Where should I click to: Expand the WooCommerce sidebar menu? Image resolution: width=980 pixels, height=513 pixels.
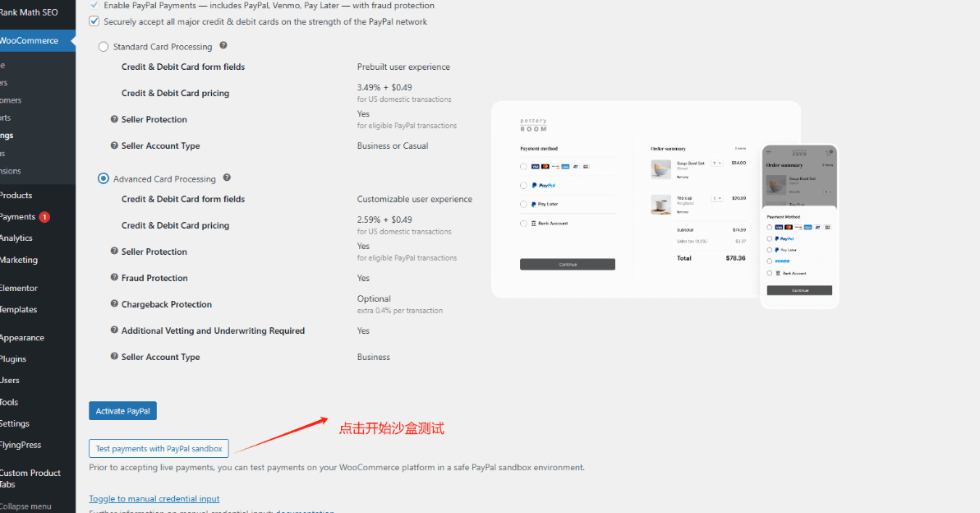pyautogui.click(x=30, y=40)
